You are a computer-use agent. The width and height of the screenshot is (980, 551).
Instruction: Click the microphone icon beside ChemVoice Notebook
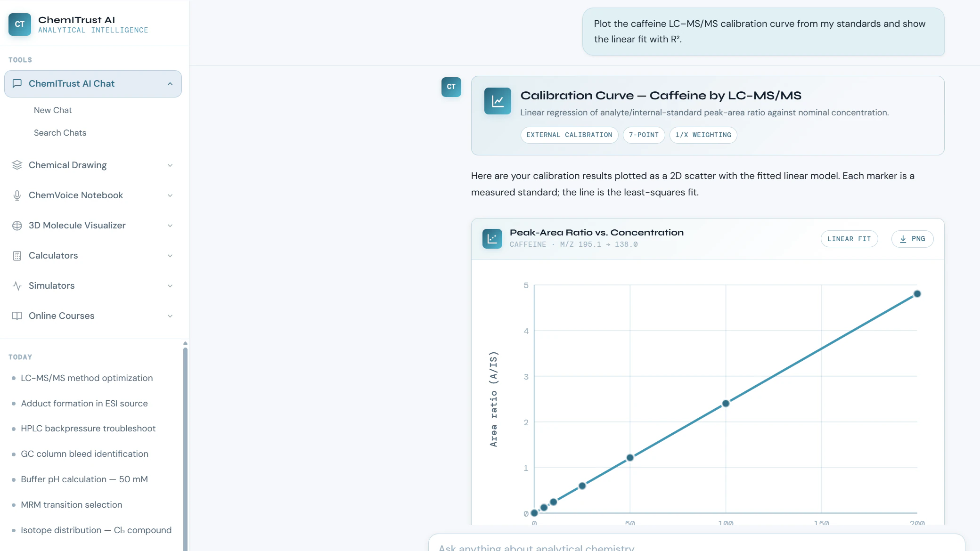pos(17,195)
